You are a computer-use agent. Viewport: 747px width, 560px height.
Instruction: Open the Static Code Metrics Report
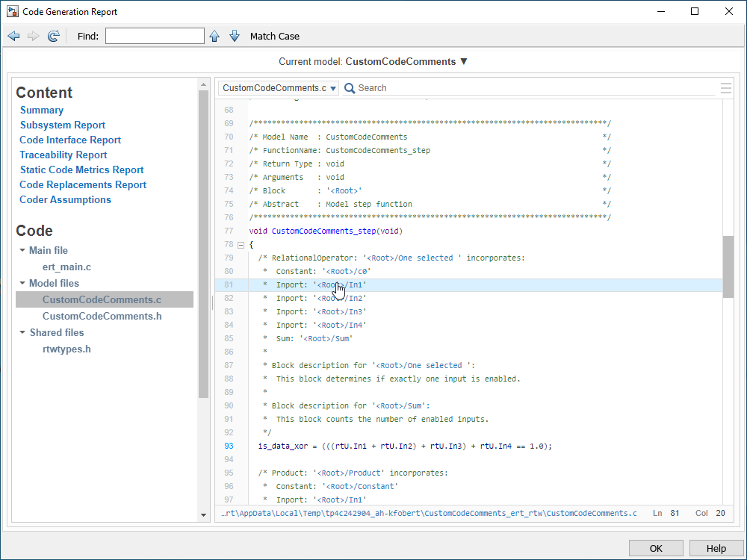81,169
